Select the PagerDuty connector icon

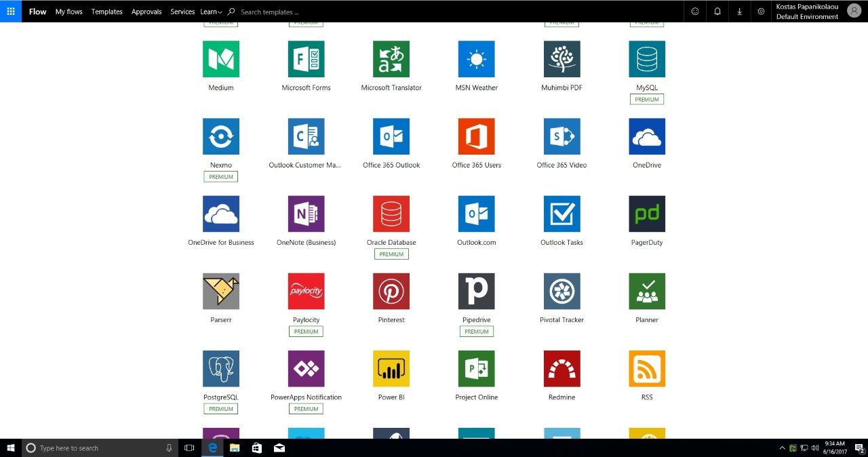pos(647,214)
